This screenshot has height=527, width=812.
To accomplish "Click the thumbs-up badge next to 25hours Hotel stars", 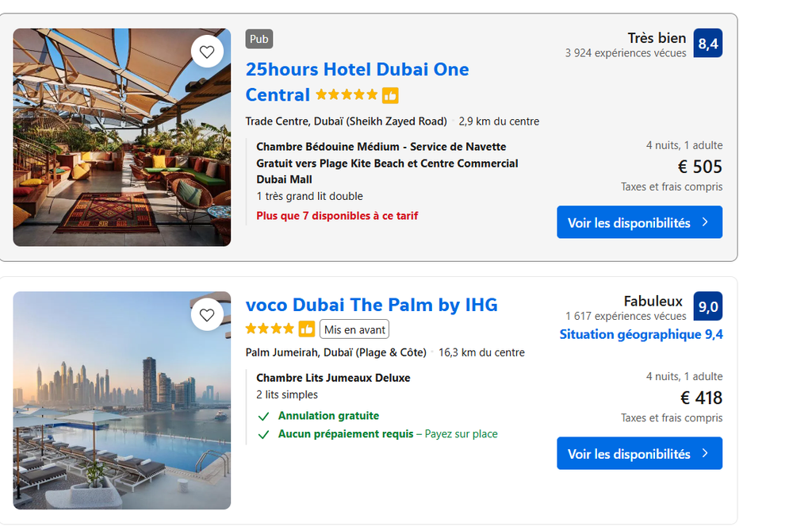I will pos(390,95).
